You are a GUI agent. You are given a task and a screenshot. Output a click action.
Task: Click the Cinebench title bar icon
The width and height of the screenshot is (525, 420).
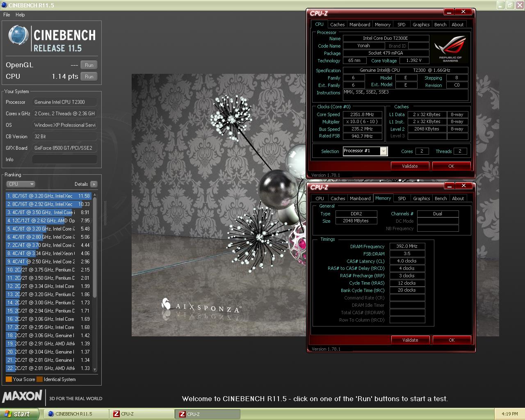click(4, 5)
